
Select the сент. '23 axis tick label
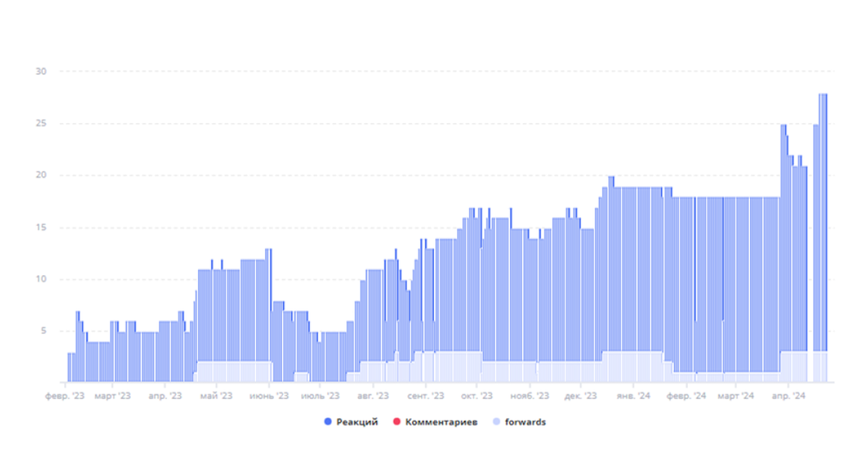pyautogui.click(x=425, y=396)
